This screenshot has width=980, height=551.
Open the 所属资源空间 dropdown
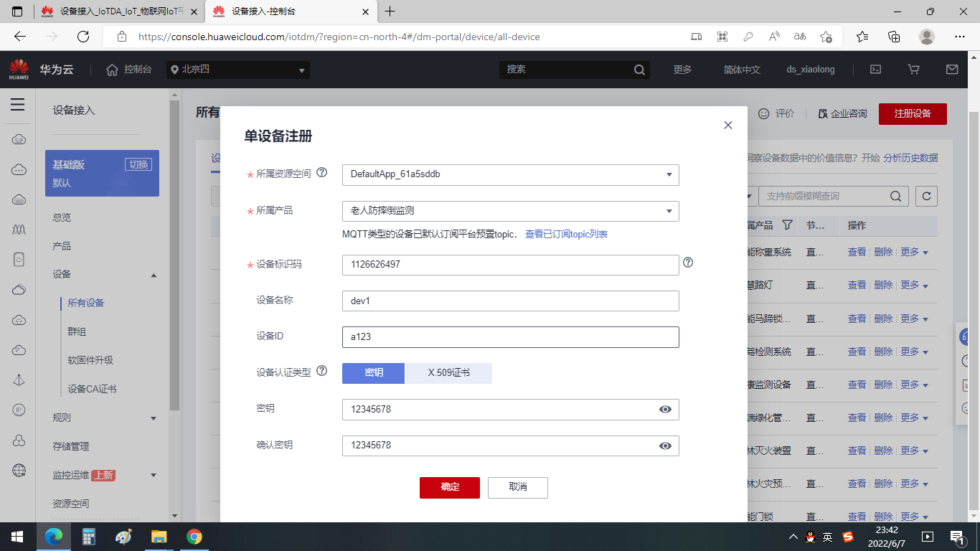click(x=510, y=174)
